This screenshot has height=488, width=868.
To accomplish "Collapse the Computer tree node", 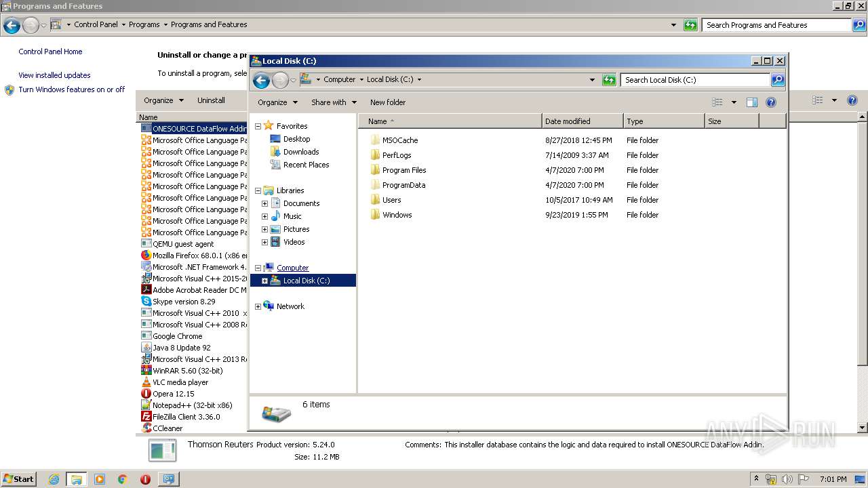I will (258, 268).
